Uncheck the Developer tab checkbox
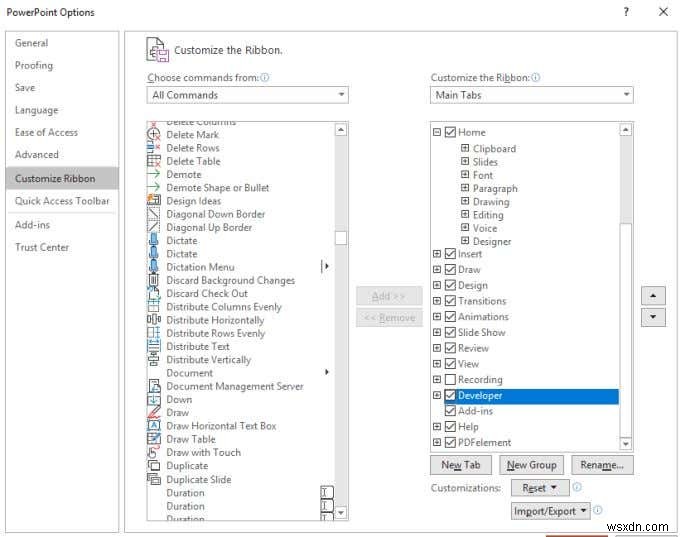 pos(450,395)
